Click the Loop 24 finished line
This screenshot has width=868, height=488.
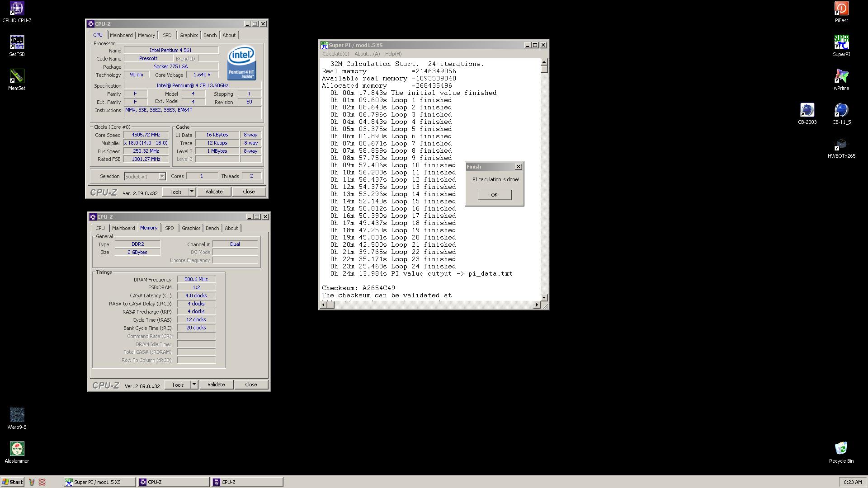coord(393,266)
